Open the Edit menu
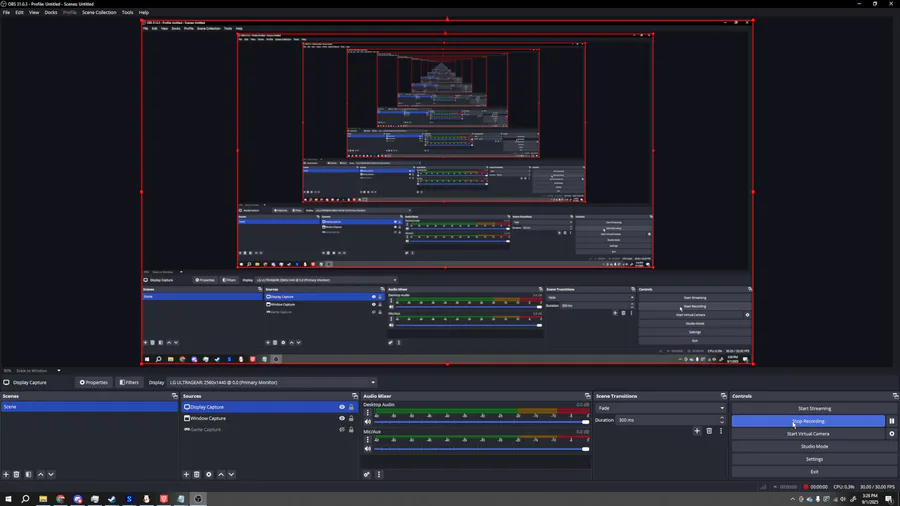This screenshot has width=900, height=506. pos(20,12)
